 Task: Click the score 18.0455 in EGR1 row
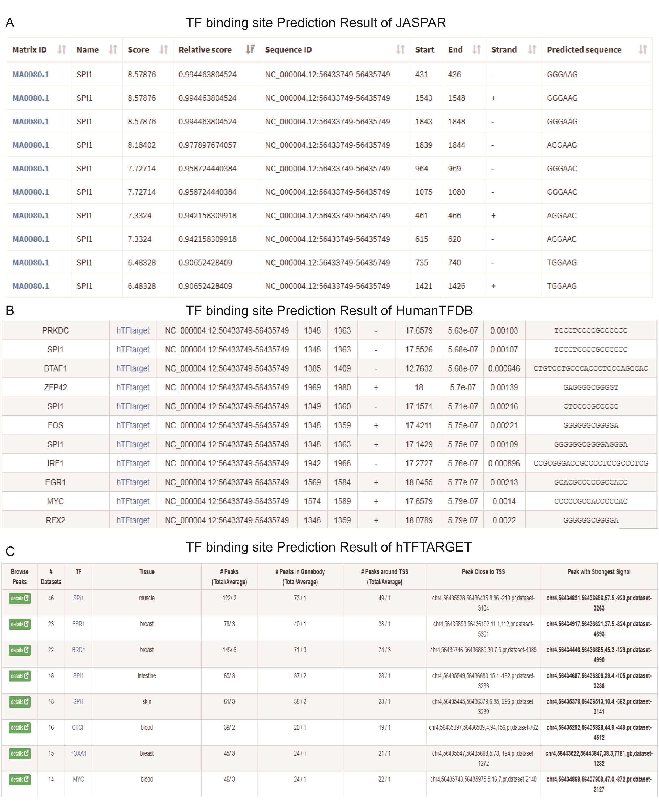point(419,482)
